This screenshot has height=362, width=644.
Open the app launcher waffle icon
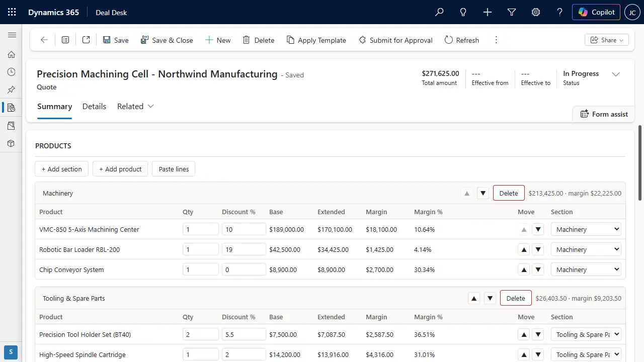(12, 12)
